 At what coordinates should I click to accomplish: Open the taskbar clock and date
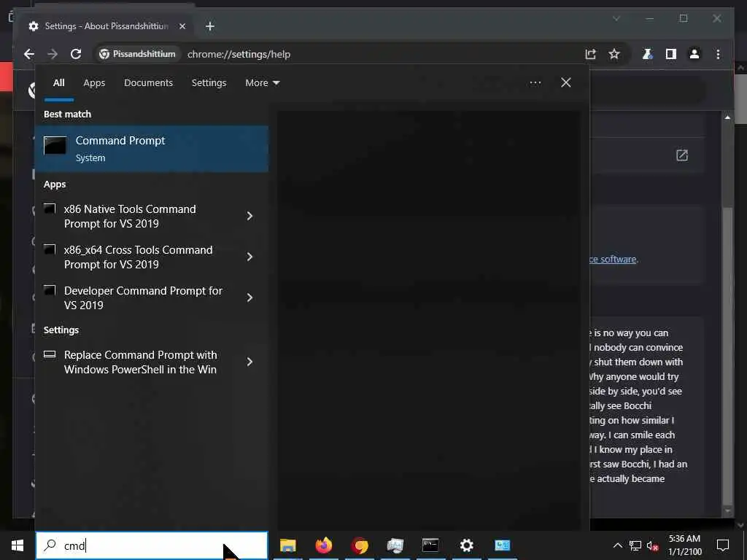tap(685, 545)
